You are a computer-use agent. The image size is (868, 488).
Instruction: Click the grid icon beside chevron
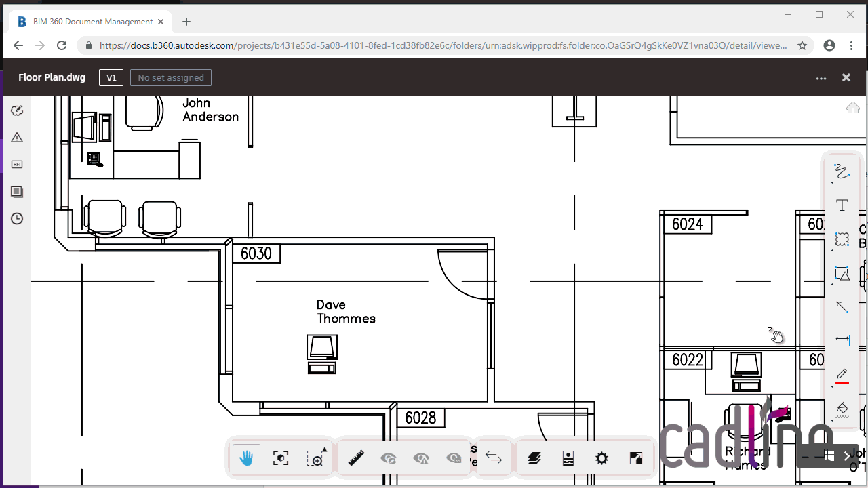pos(829,456)
